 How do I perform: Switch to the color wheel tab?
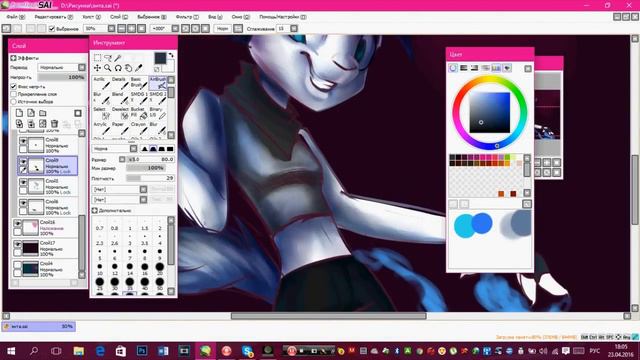point(453,68)
